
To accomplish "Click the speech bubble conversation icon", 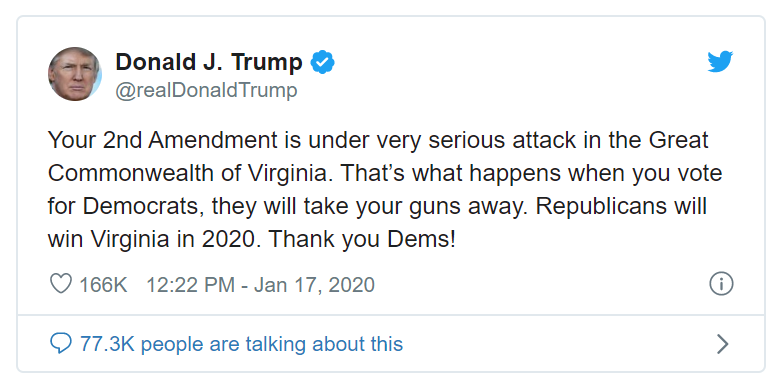I will (61, 343).
